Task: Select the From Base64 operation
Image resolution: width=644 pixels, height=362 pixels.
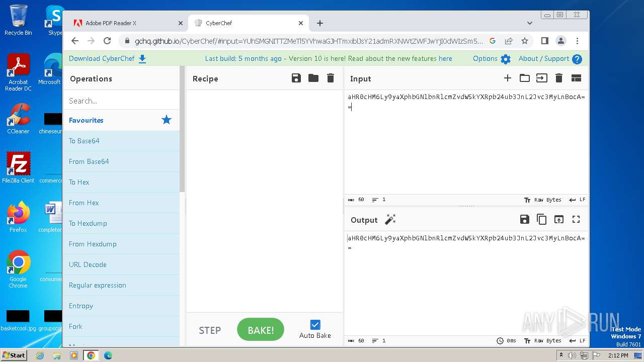Action: (x=121, y=161)
